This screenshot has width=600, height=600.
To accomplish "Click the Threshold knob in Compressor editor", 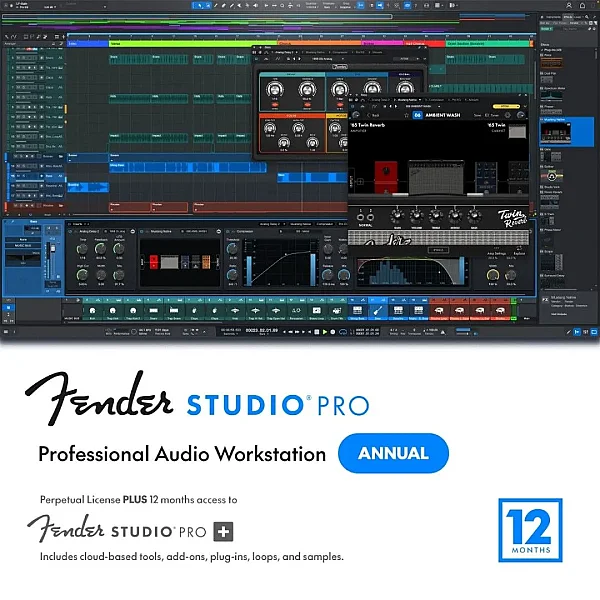I will [232, 249].
